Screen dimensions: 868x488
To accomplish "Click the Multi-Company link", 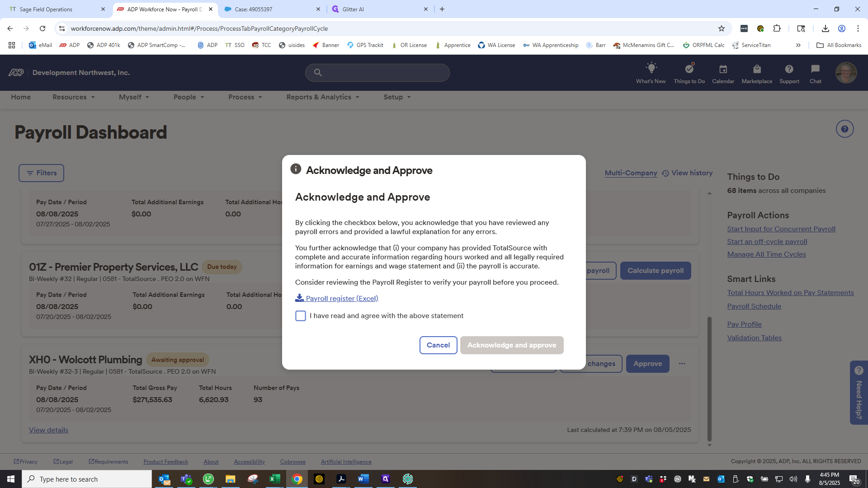I will pyautogui.click(x=631, y=173).
